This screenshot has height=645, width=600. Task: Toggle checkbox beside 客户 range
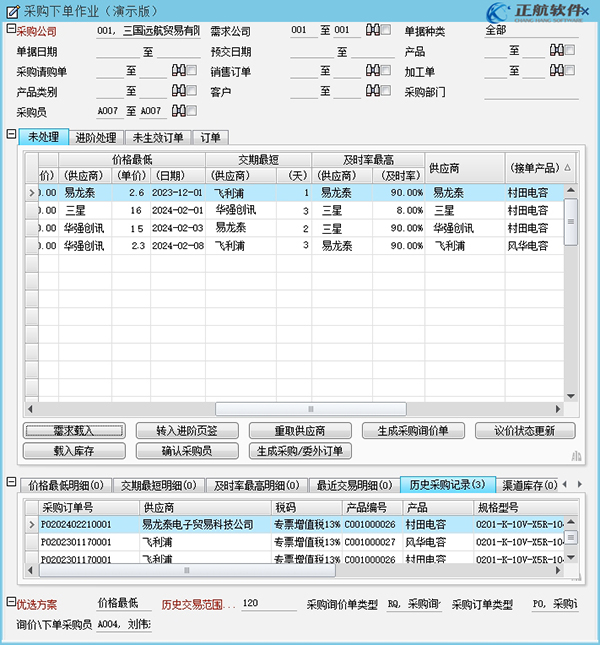[x=386, y=90]
